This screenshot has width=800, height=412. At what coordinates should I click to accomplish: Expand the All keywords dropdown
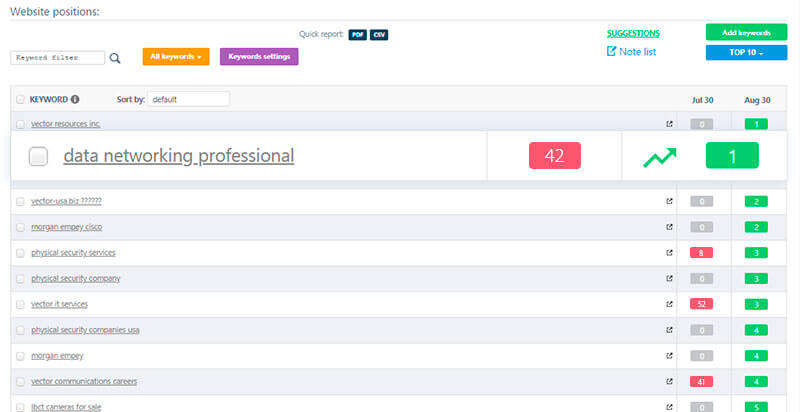coord(176,57)
